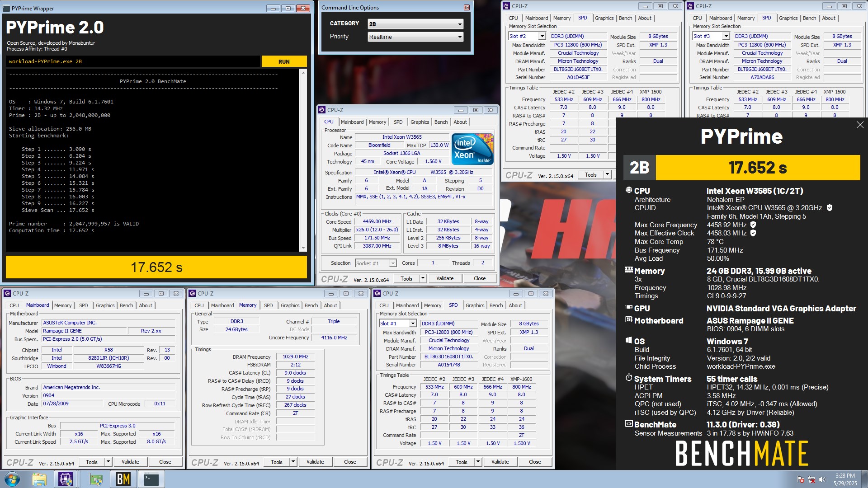
Task: Click the verified shield beside 4458.03 MHz
Action: pos(753,233)
